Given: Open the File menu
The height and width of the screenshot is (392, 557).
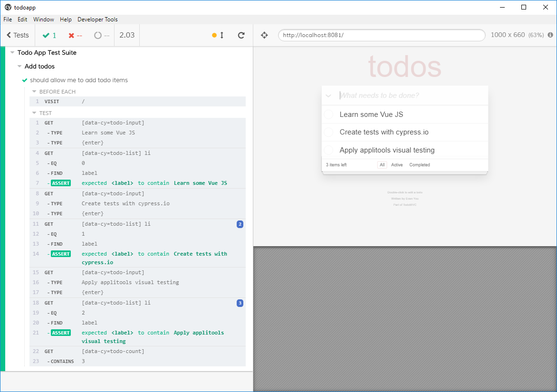Looking at the screenshot, I should pos(8,19).
